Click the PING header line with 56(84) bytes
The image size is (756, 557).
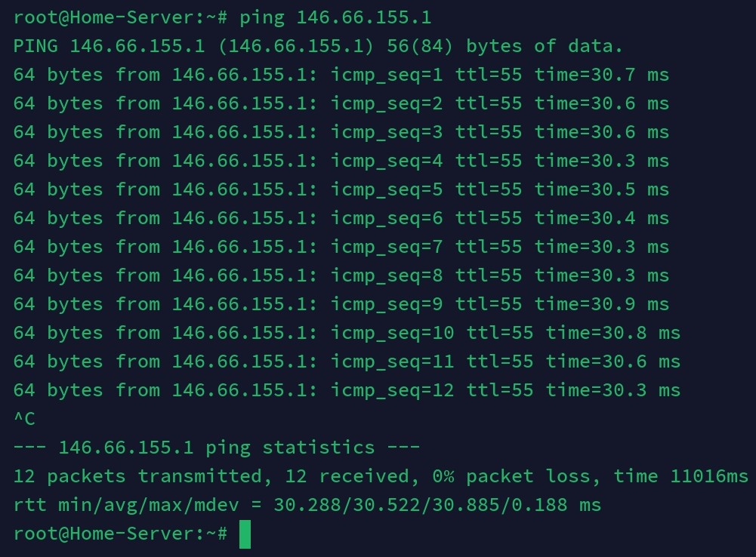318,46
